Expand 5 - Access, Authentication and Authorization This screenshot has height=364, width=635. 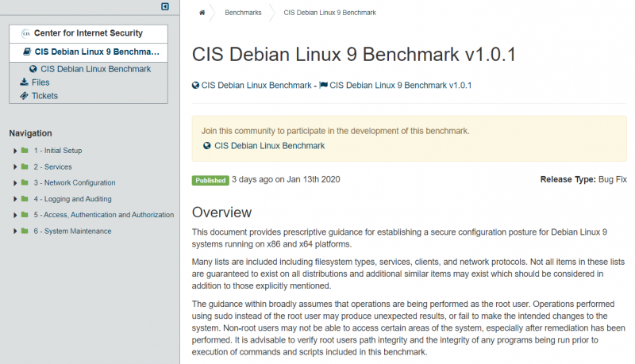click(14, 215)
